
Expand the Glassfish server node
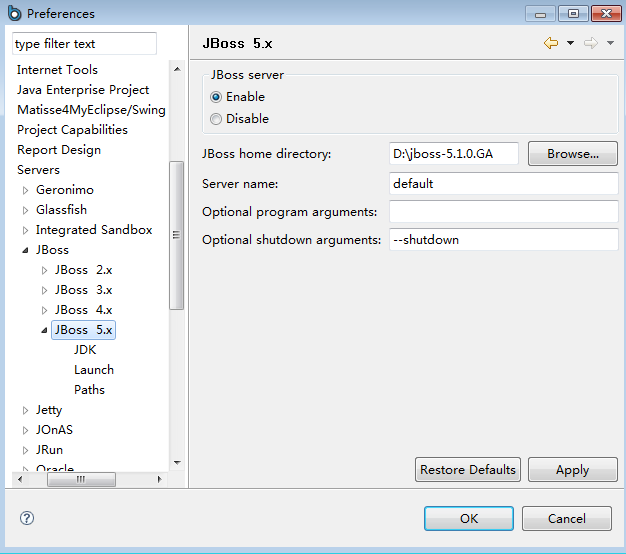[26, 210]
